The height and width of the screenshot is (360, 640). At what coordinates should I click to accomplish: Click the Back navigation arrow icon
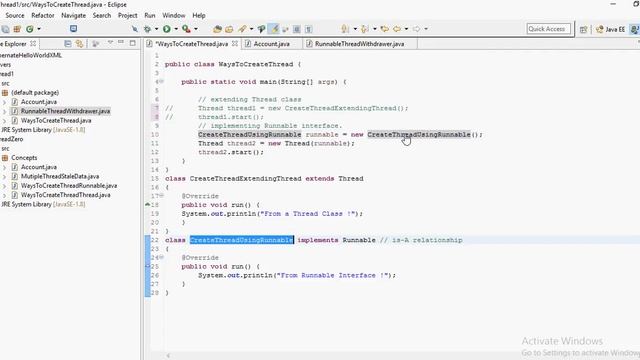coord(397,29)
